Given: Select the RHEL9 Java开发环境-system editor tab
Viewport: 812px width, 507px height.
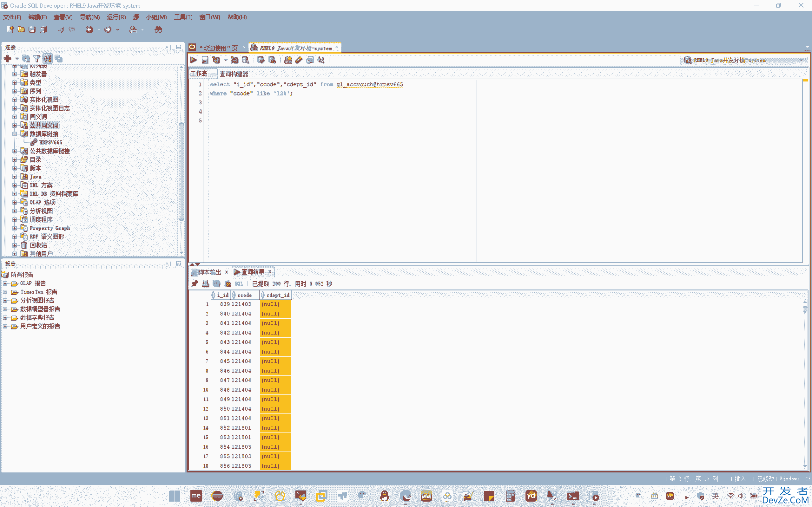Looking at the screenshot, I should 295,48.
